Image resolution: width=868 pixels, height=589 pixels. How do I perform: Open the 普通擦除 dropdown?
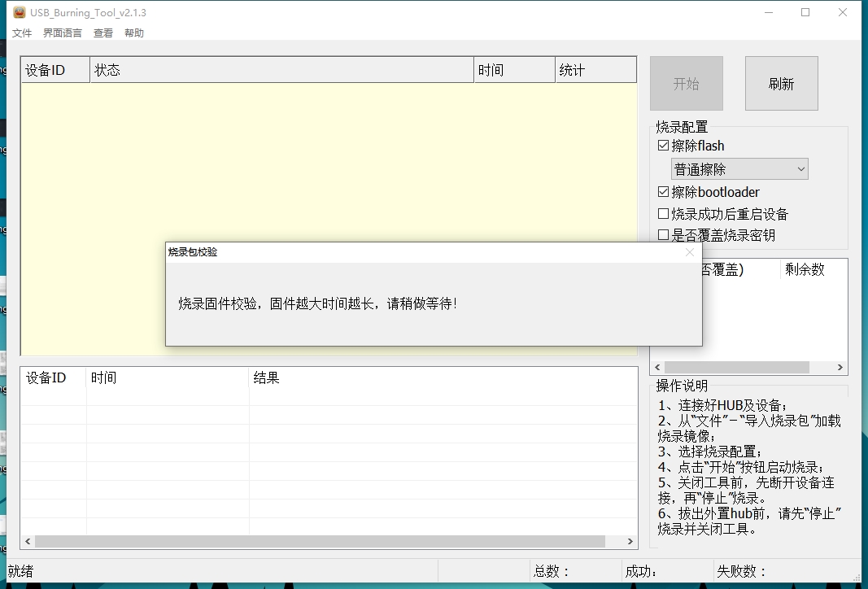[739, 169]
